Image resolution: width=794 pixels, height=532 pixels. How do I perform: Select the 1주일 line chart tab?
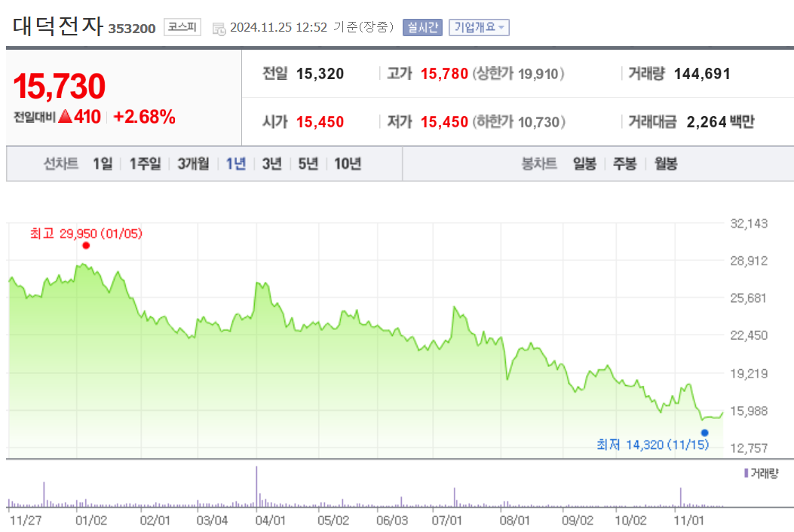click(x=145, y=164)
